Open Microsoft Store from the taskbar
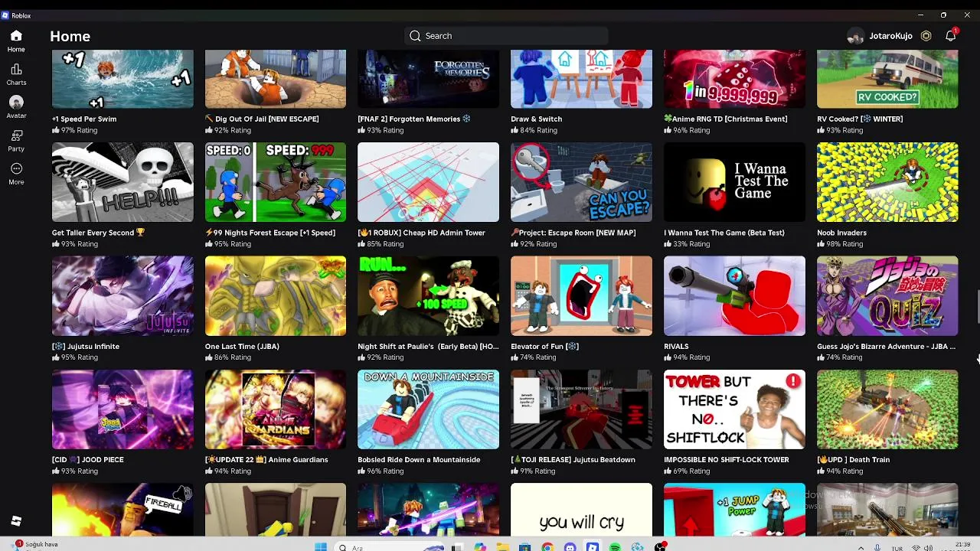Screen dimensions: 980x551 [524, 547]
